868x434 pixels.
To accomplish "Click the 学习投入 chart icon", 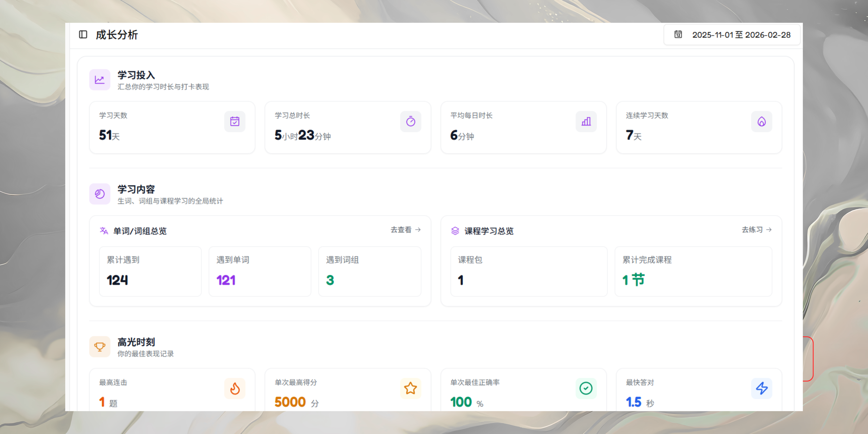I will [x=100, y=80].
